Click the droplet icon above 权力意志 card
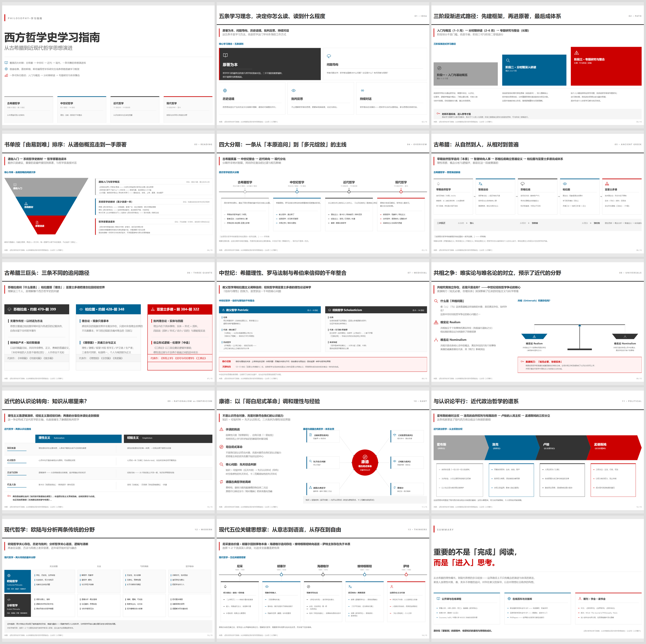 tap(225, 587)
